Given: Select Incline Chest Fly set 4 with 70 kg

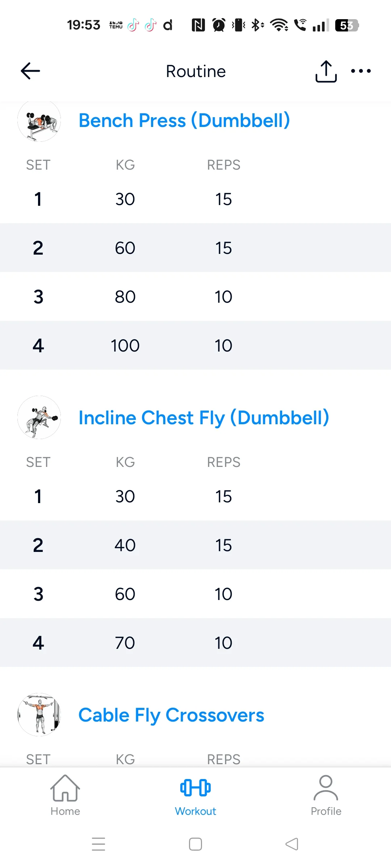Looking at the screenshot, I should tap(195, 643).
